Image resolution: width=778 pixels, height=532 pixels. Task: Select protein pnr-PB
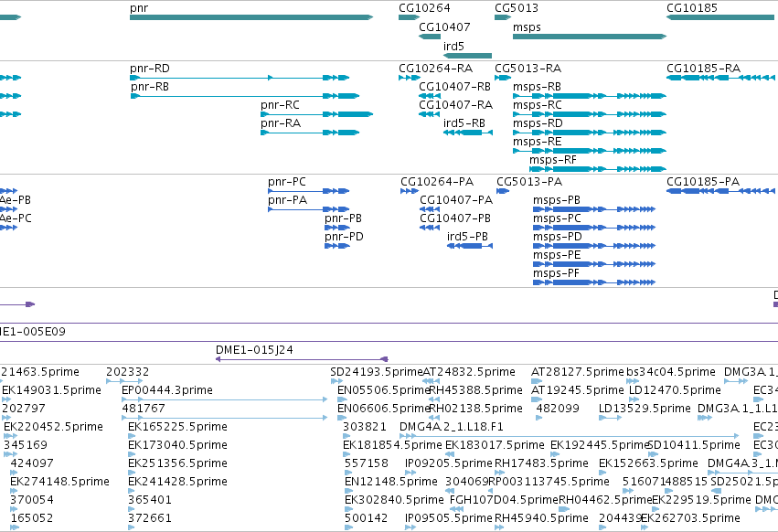337,228
